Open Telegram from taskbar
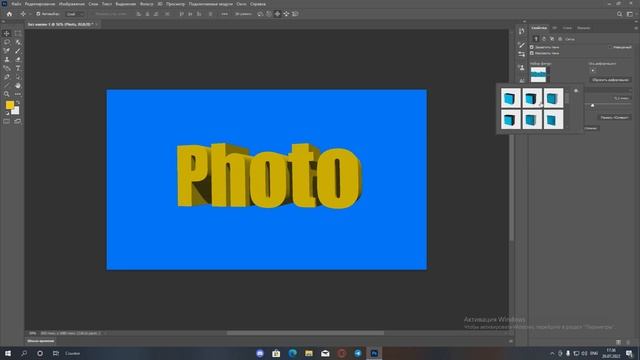 358,353
